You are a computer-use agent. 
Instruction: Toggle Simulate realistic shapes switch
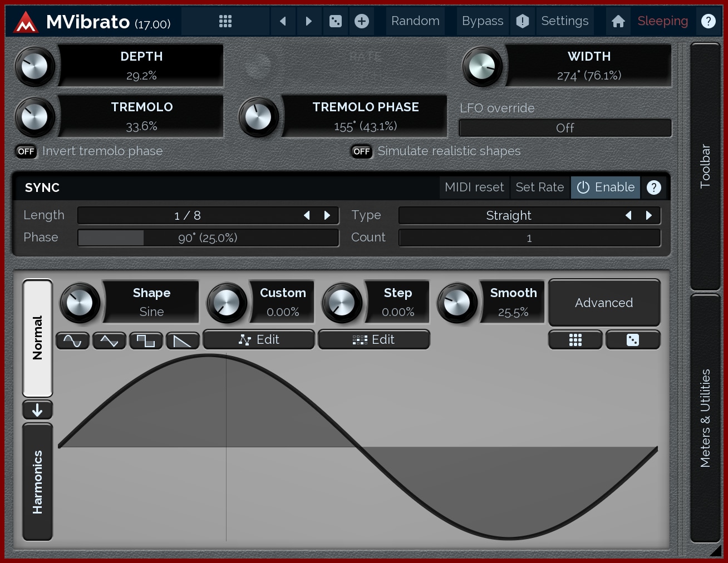[362, 151]
